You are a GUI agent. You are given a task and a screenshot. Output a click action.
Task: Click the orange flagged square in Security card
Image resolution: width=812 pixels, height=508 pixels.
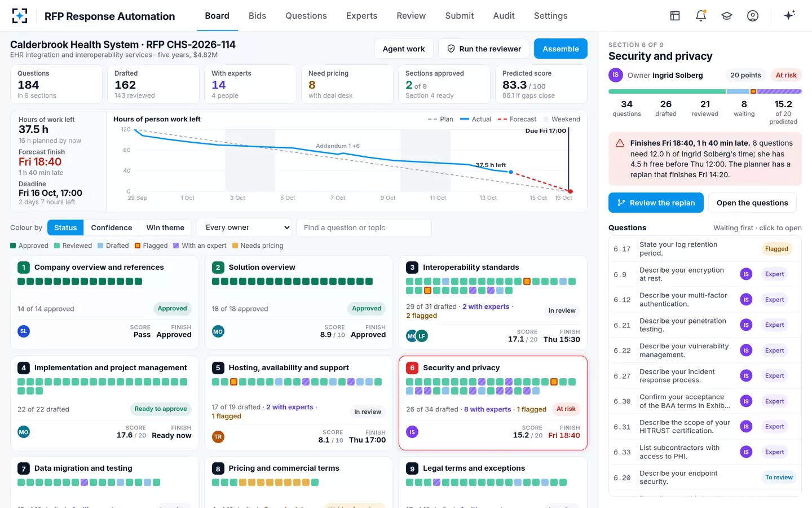pos(554,382)
